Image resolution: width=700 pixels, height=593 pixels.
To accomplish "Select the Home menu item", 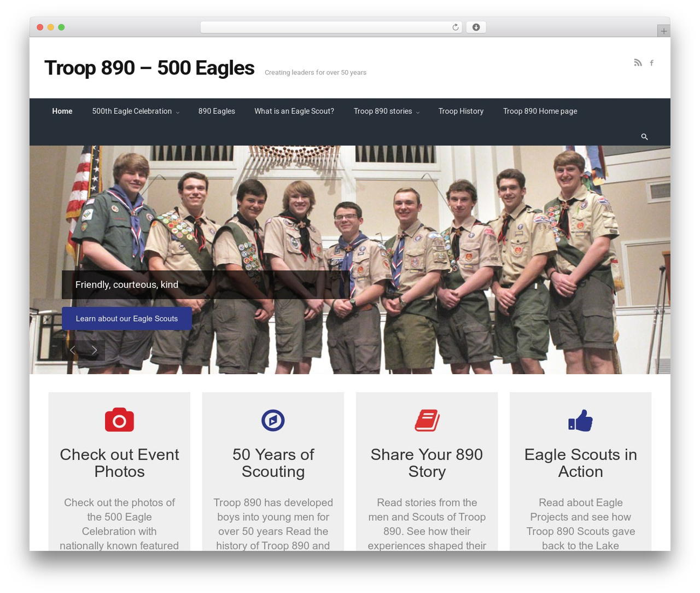I will point(62,111).
